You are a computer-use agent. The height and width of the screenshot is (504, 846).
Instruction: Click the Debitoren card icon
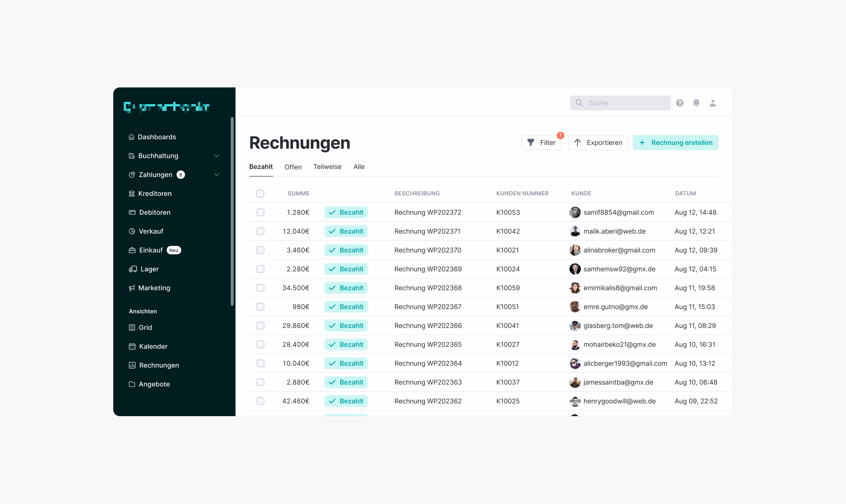(x=132, y=212)
